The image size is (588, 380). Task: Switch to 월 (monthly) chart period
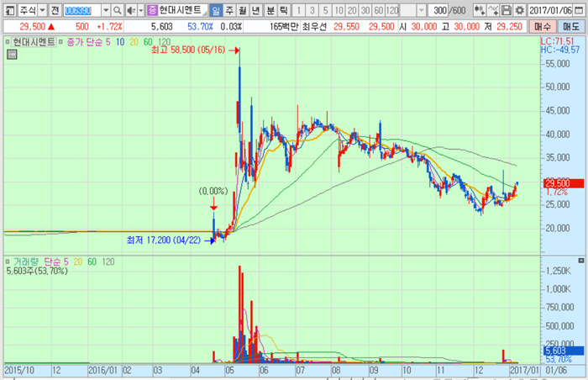coord(243,10)
